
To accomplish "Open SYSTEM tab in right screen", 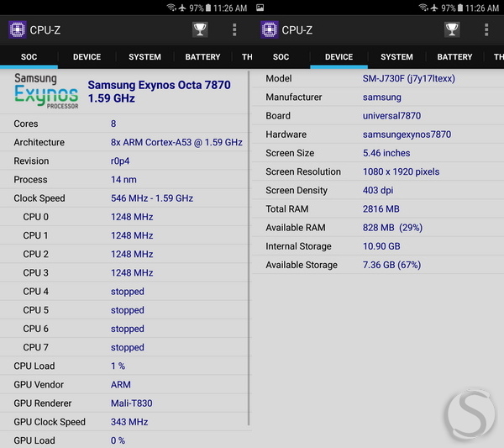I will 396,57.
